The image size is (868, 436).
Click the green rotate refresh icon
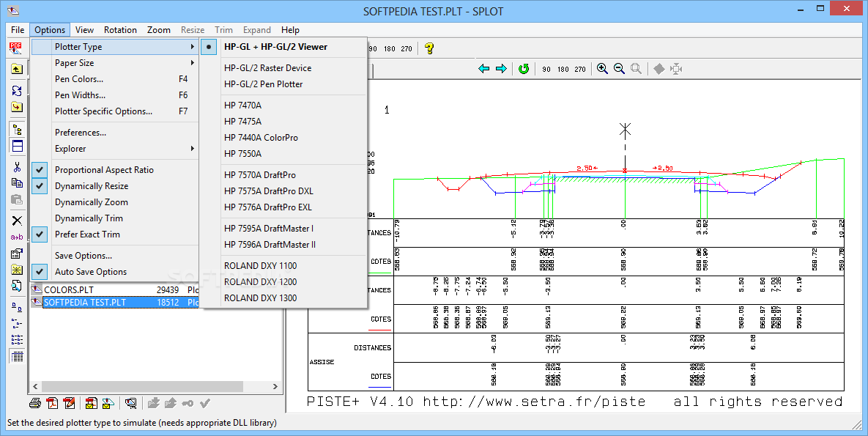(x=524, y=69)
